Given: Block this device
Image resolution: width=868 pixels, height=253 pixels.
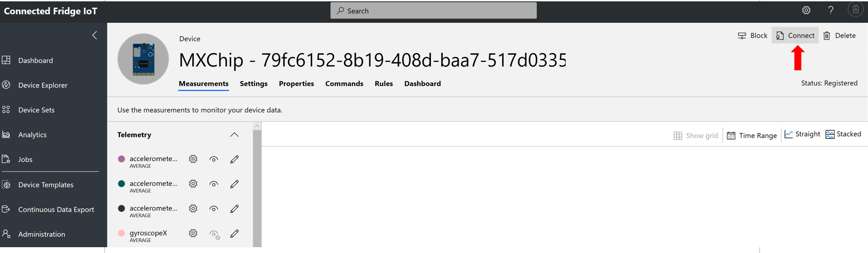Looking at the screenshot, I should click(753, 36).
